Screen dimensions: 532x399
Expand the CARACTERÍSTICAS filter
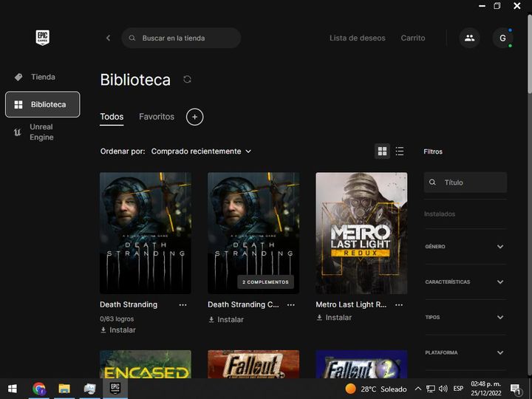(x=465, y=282)
